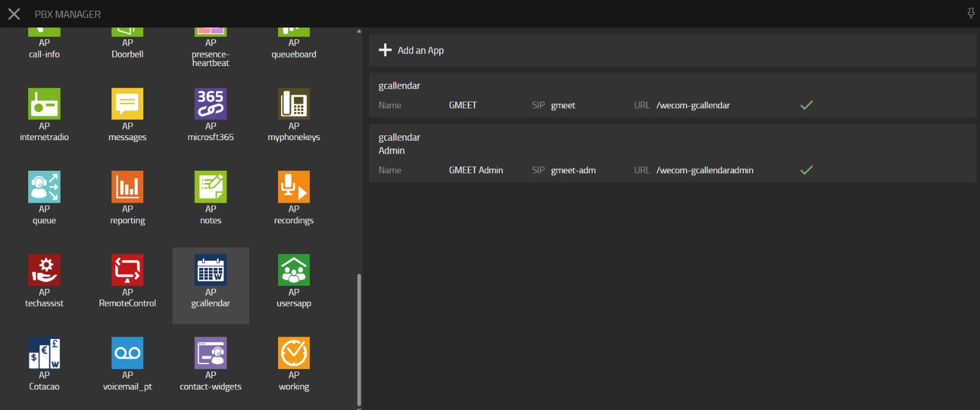The image size is (980, 410).
Task: Open the AP Cotacao app
Action: click(x=44, y=353)
